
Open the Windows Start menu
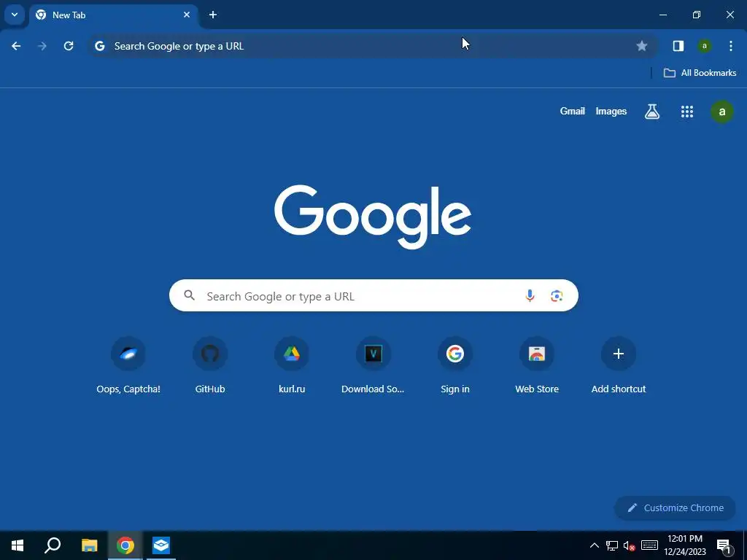coord(18,545)
